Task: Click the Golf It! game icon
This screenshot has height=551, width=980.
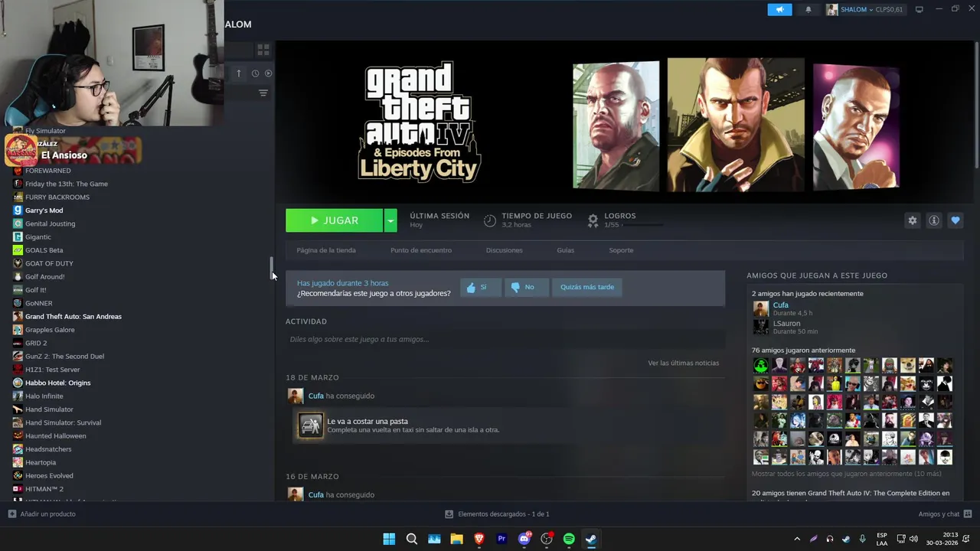Action: click(18, 290)
